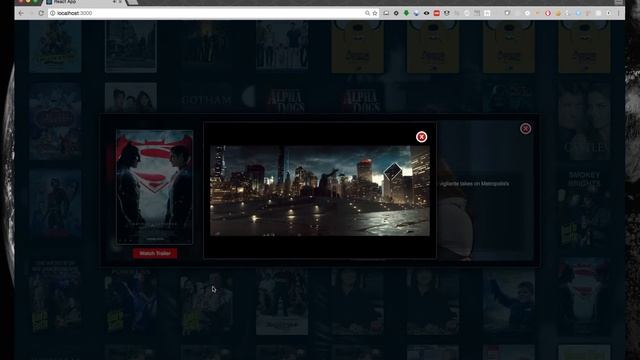Image resolution: width=640 pixels, height=360 pixels.
Task: Go back in browser history
Action: [21, 13]
